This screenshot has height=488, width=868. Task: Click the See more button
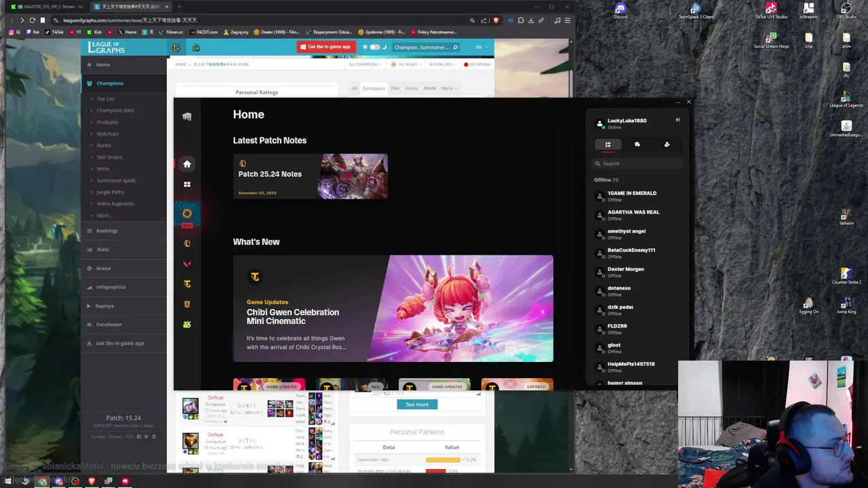point(417,405)
